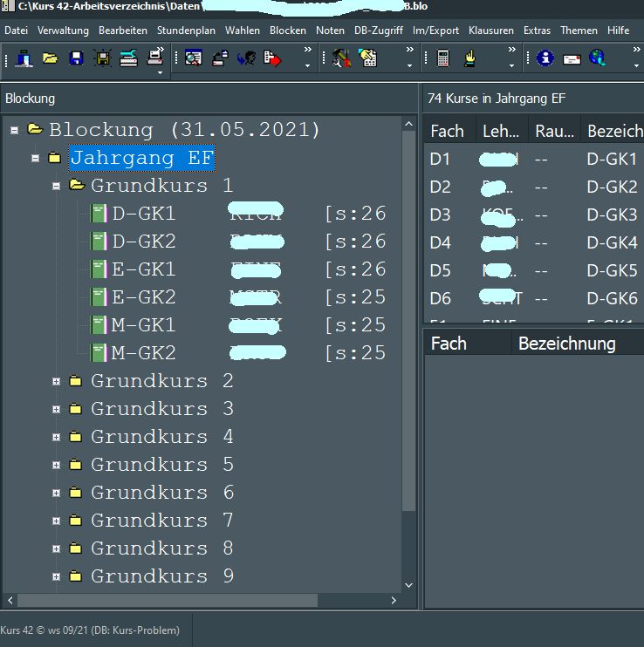The height and width of the screenshot is (647, 644).
Task: Click the yellow open folder toolbar icon
Action: (x=50, y=58)
